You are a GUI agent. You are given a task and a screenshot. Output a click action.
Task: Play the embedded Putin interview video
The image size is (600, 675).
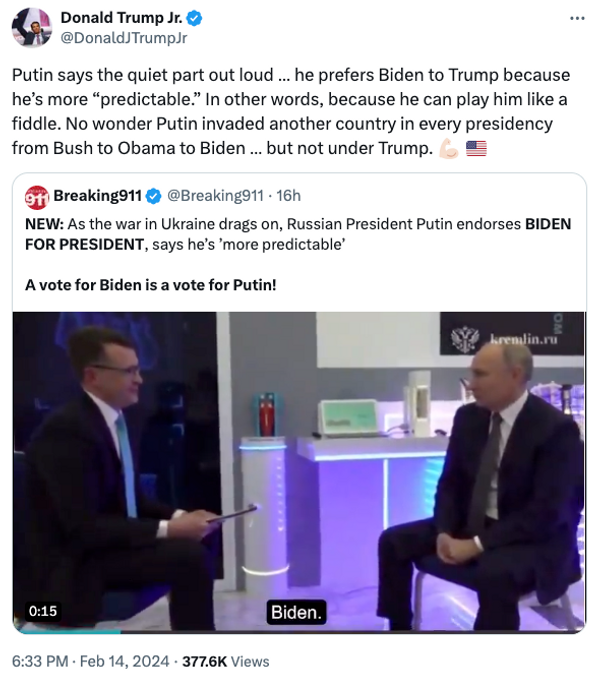(x=299, y=472)
